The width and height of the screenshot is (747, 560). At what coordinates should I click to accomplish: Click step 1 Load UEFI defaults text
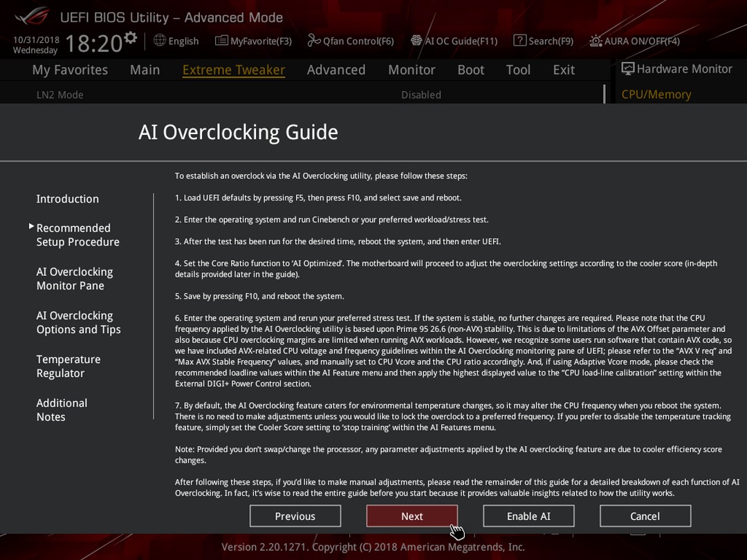[318, 198]
